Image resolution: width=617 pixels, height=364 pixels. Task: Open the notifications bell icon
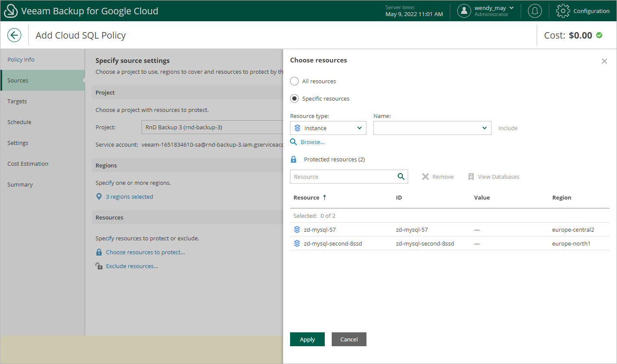pos(535,11)
